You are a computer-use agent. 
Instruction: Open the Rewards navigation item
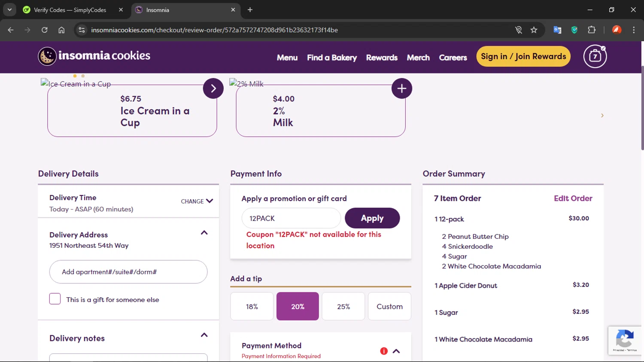click(382, 58)
